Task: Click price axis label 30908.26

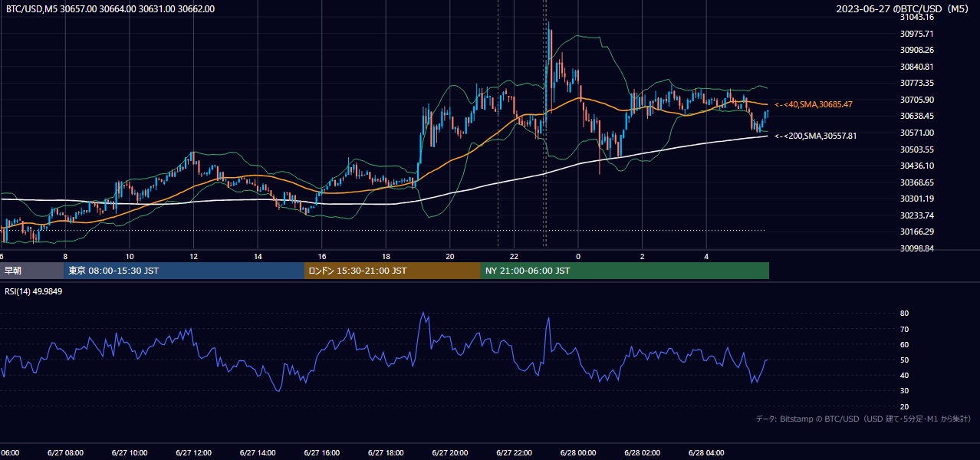Action: [x=917, y=50]
